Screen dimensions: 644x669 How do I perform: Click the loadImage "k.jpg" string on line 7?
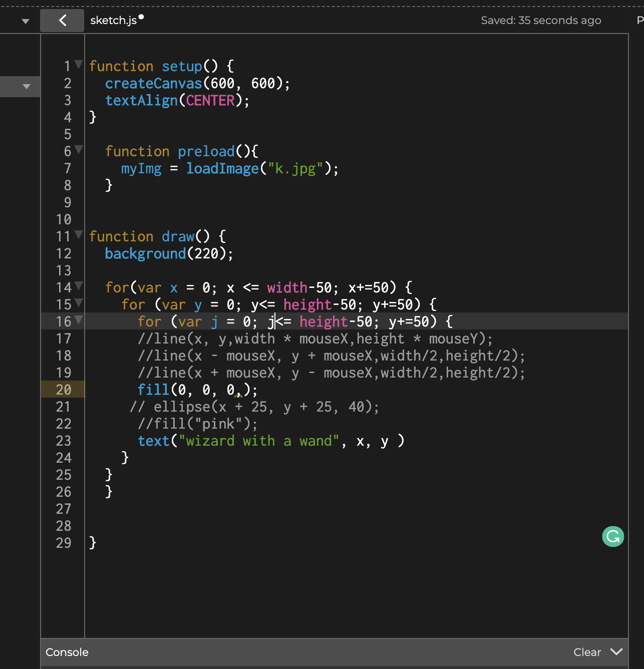tap(295, 169)
